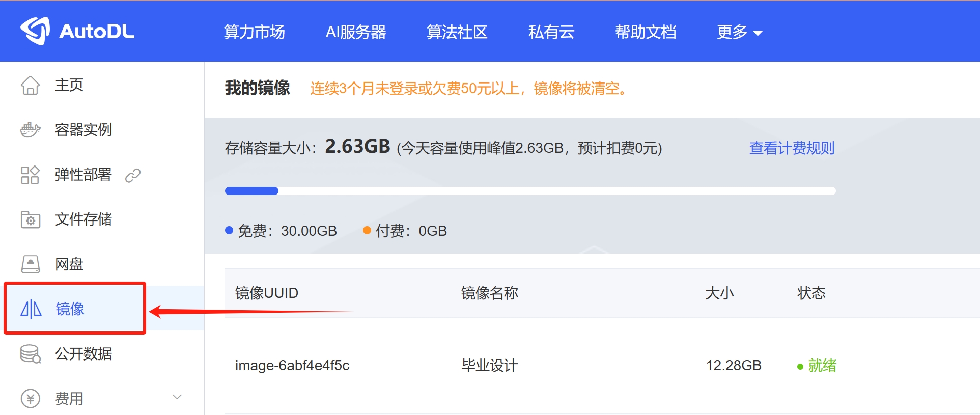This screenshot has width=980, height=415.
Task: Click the link icon beside 弹性部署
Action: pos(133,175)
